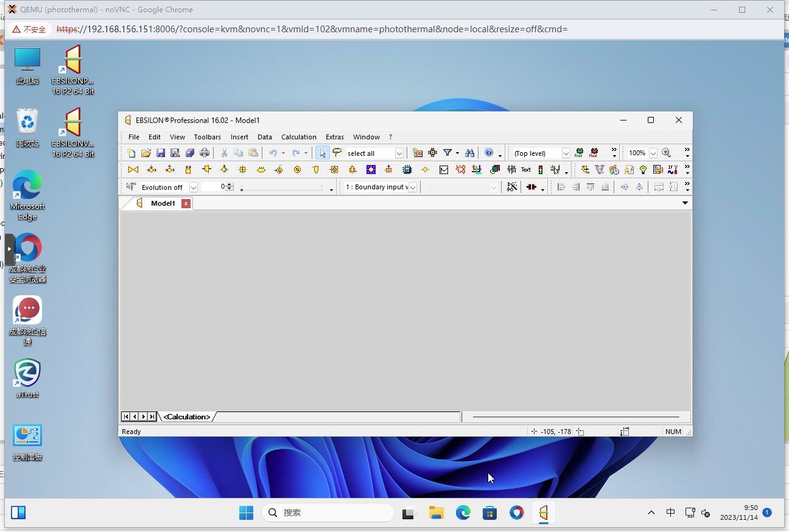Click the Save All stacked disks icon
Image resolution: width=789 pixels, height=532 pixels.
[190, 153]
